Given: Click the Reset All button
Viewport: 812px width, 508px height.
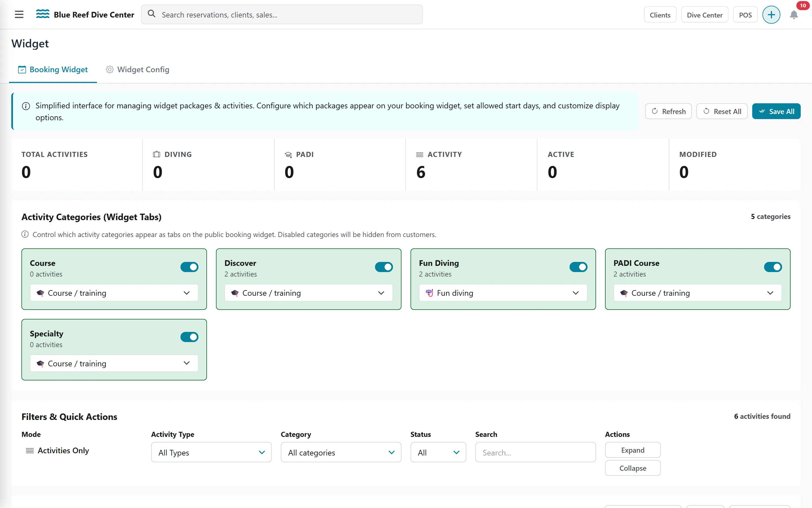Looking at the screenshot, I should (722, 111).
